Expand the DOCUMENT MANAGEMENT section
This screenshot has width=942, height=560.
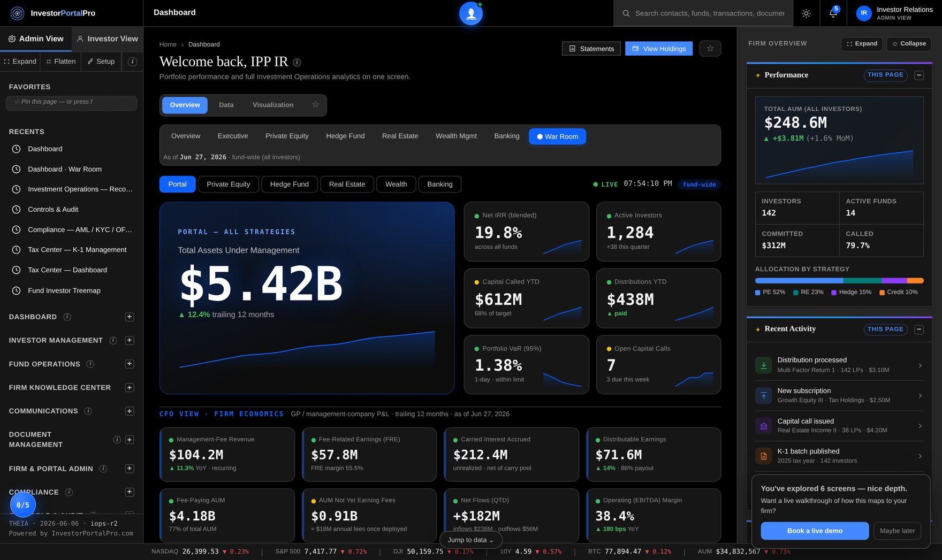click(x=130, y=440)
